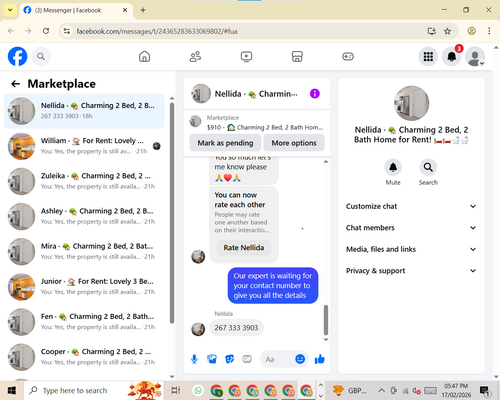Select the Messenger | Facebook browser tab
The height and width of the screenshot is (400, 500).
pos(76,10)
